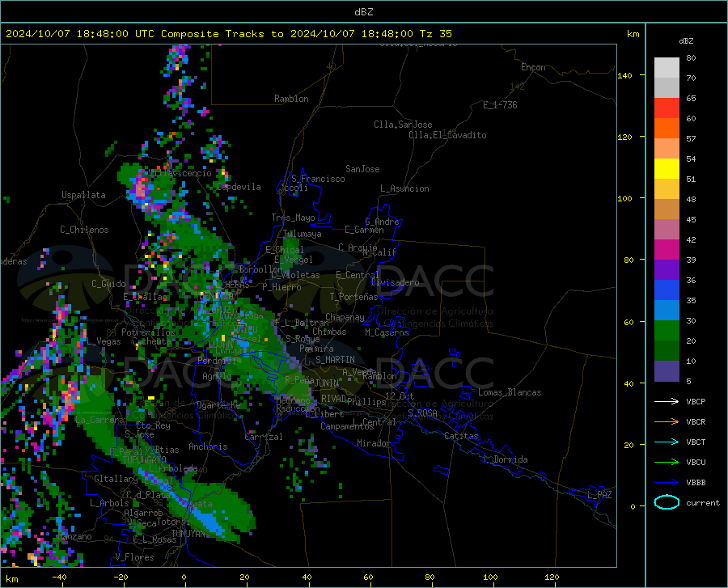Image resolution: width=728 pixels, height=588 pixels.
Task: Click the Phillips map label
Action: (366, 402)
